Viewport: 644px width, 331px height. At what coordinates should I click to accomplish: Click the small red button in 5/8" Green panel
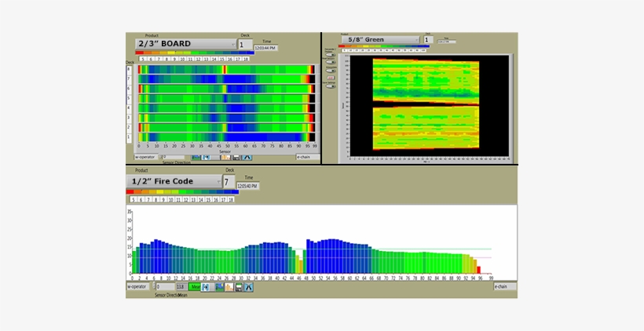(x=331, y=78)
